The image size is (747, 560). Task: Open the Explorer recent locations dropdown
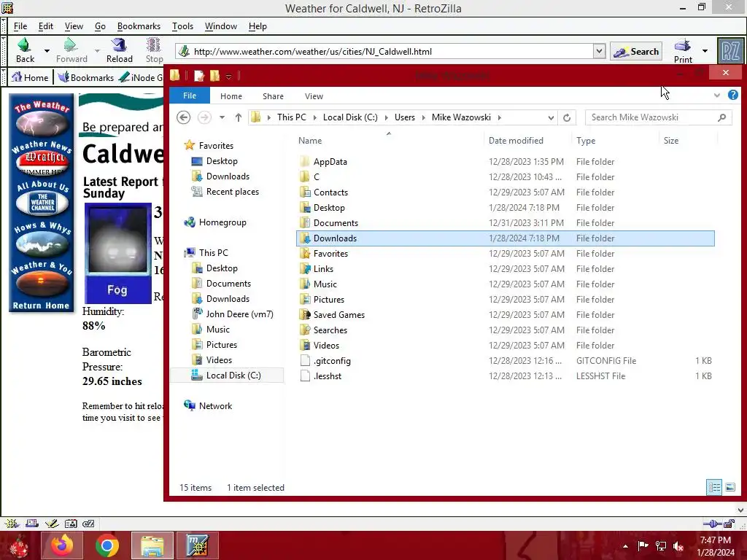coord(222,117)
